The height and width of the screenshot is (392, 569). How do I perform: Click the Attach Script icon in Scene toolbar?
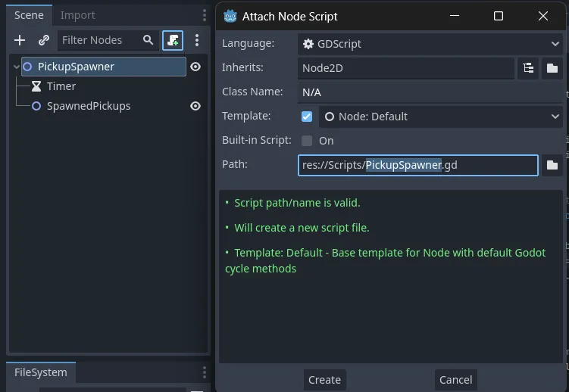coord(173,40)
